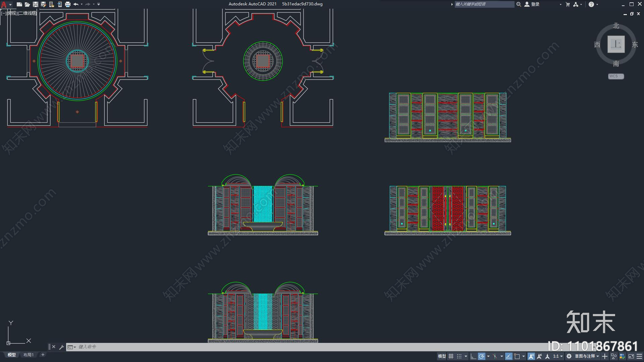Click in the keyword search input field

[484, 4]
